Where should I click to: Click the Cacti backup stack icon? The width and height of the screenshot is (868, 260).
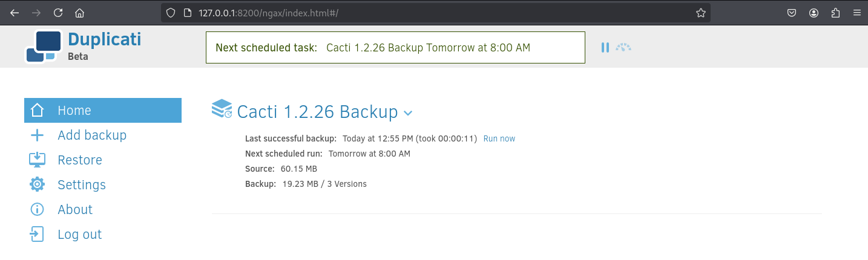point(222,109)
